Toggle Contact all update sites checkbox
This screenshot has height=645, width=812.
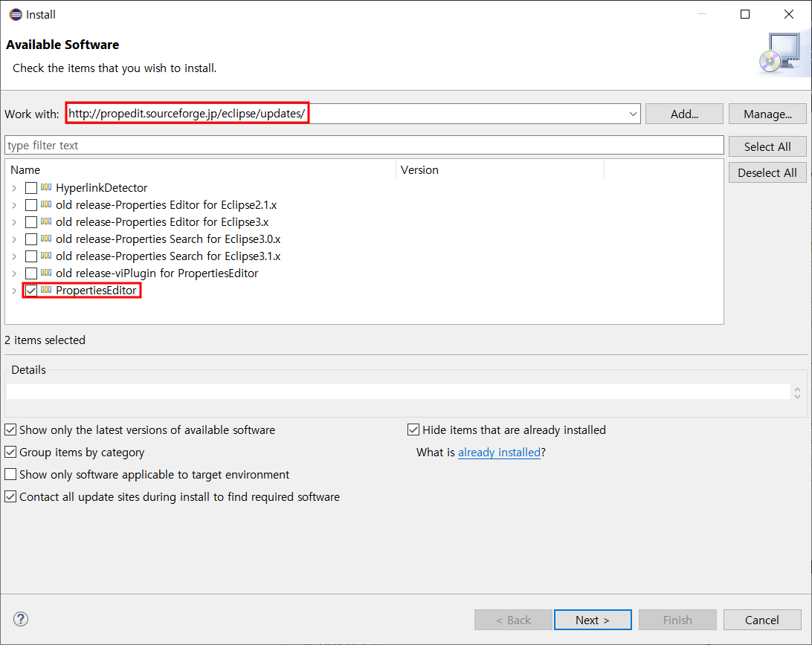pos(10,496)
